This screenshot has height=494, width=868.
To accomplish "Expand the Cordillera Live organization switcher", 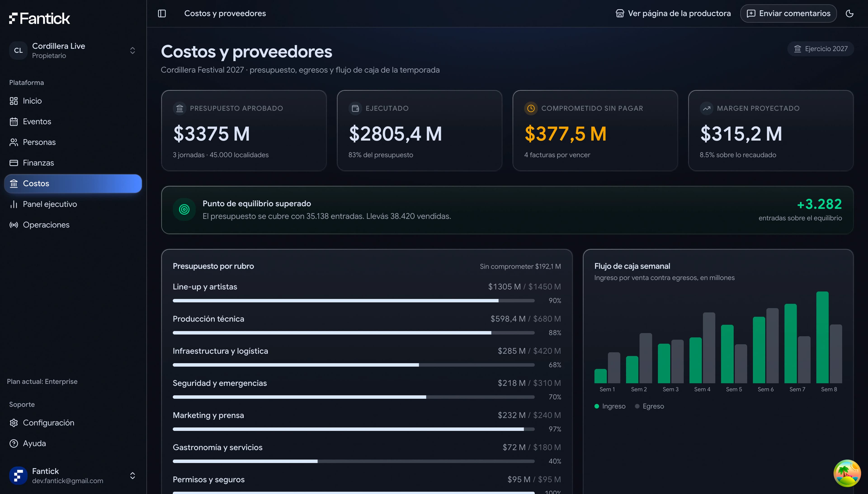I will (133, 51).
